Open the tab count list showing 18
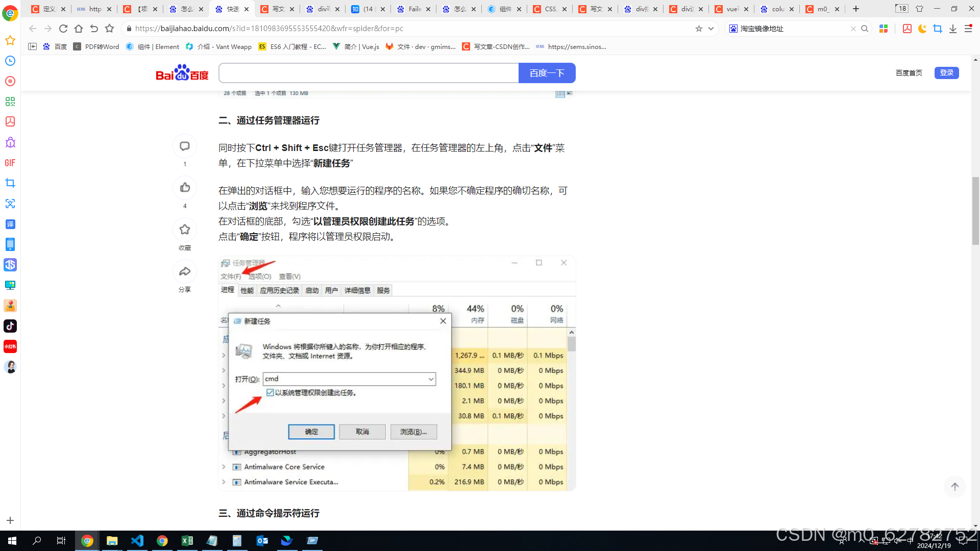The image size is (980, 551). tap(901, 9)
